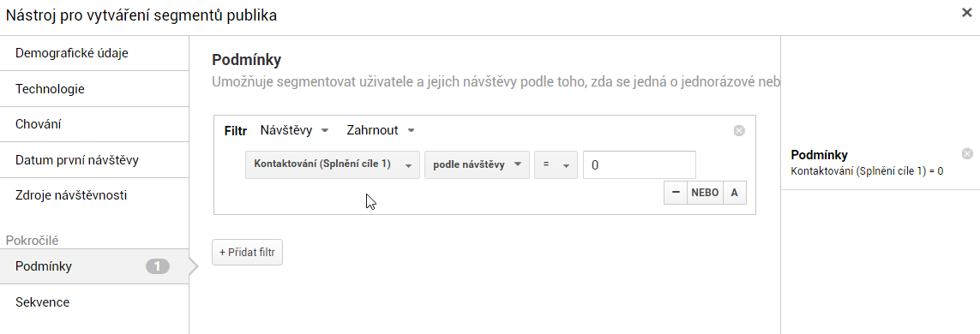Add an OR condition with NEBO button

[705, 193]
